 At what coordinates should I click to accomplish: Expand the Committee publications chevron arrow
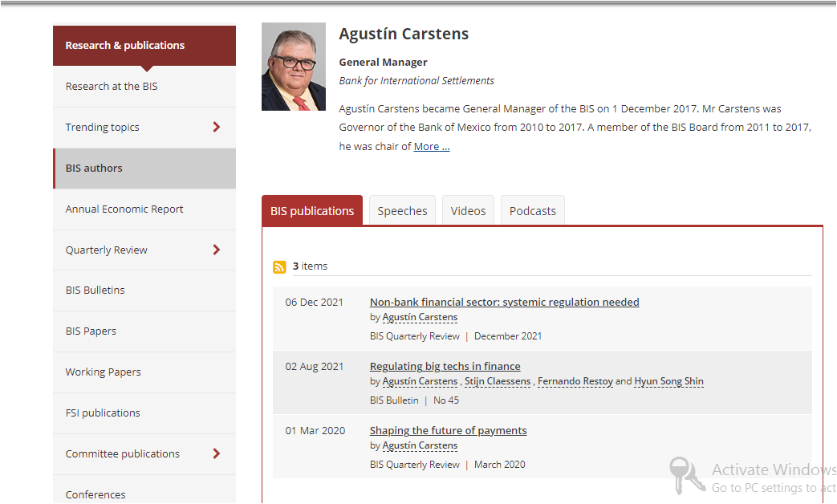(x=216, y=453)
